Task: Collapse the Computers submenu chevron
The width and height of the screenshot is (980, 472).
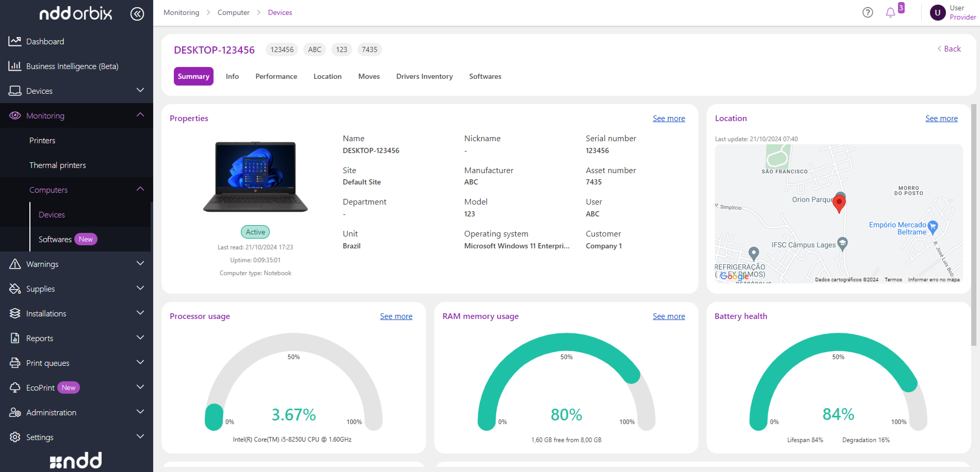Action: click(140, 189)
